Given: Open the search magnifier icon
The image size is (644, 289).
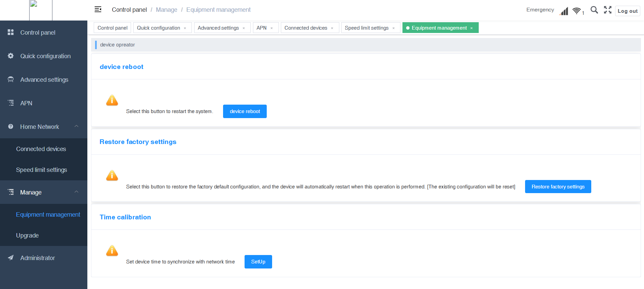Looking at the screenshot, I should (594, 10).
